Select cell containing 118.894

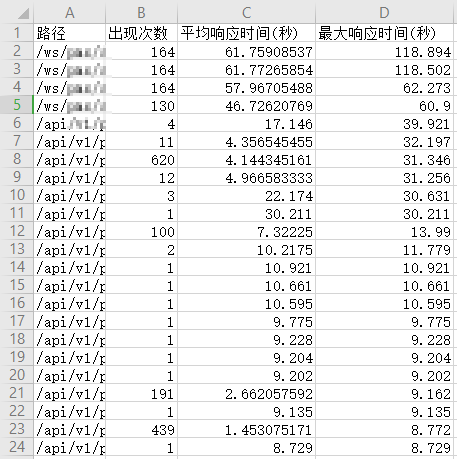click(384, 51)
